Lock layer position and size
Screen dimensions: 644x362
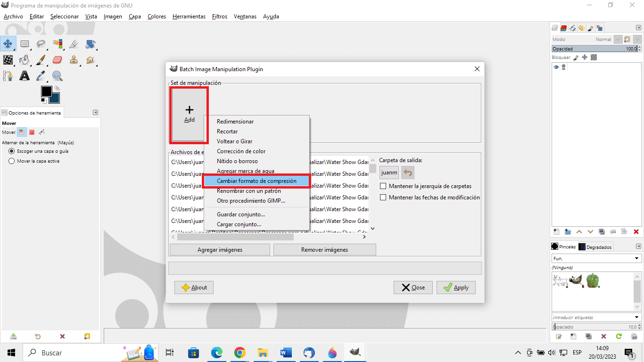pyautogui.click(x=585, y=58)
